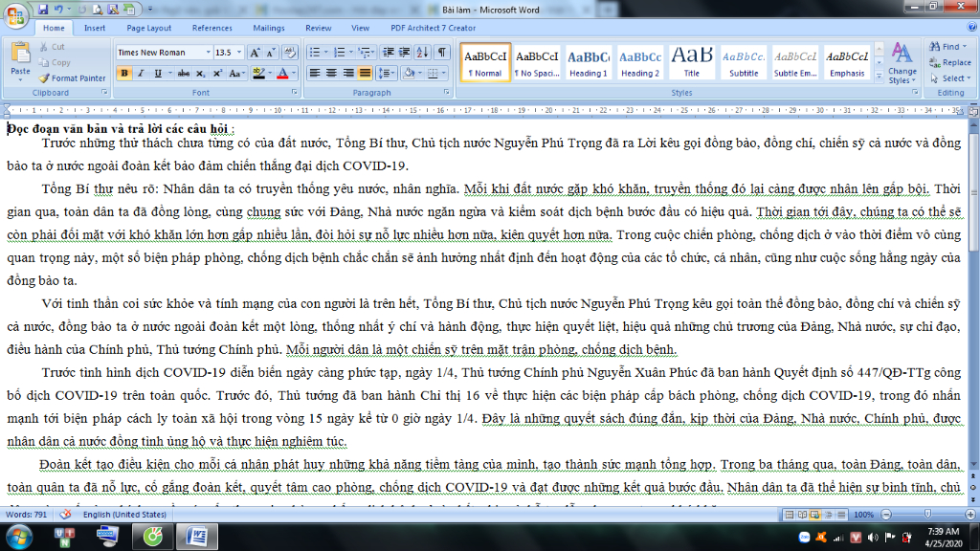This screenshot has width=980, height=551.
Task: Click Sort icon
Action: click(422, 53)
